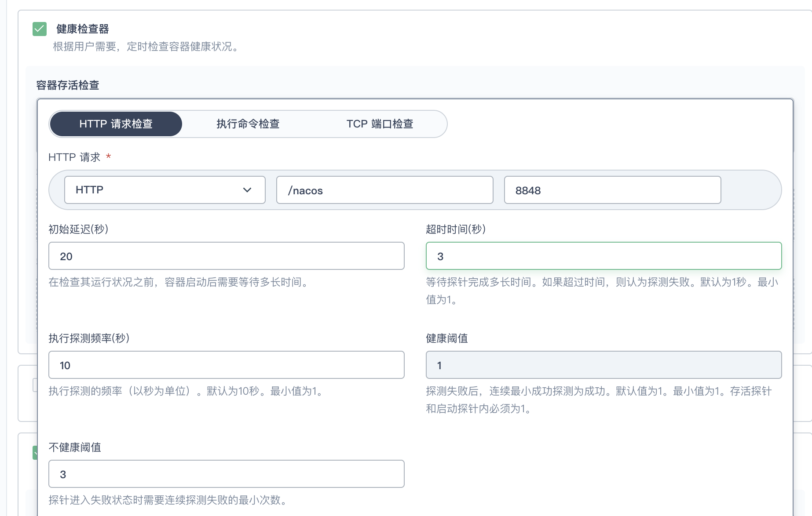Click the 健康检查器 title label

pos(83,29)
